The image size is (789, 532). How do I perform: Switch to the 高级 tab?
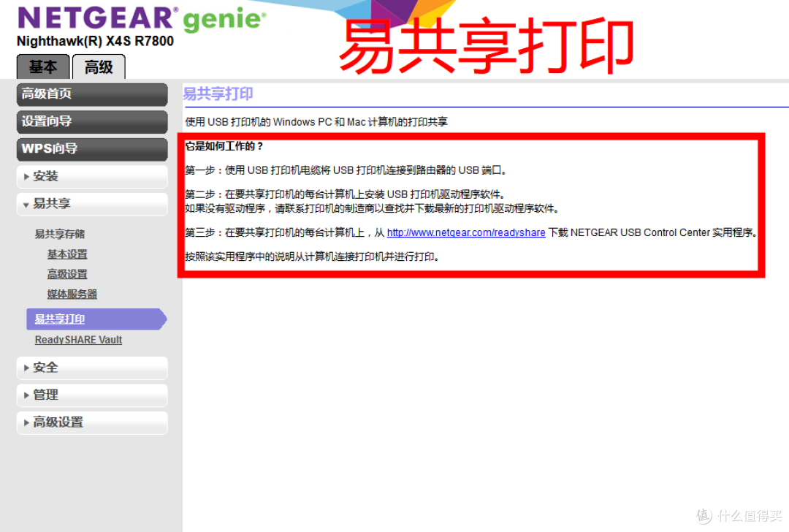(x=99, y=67)
